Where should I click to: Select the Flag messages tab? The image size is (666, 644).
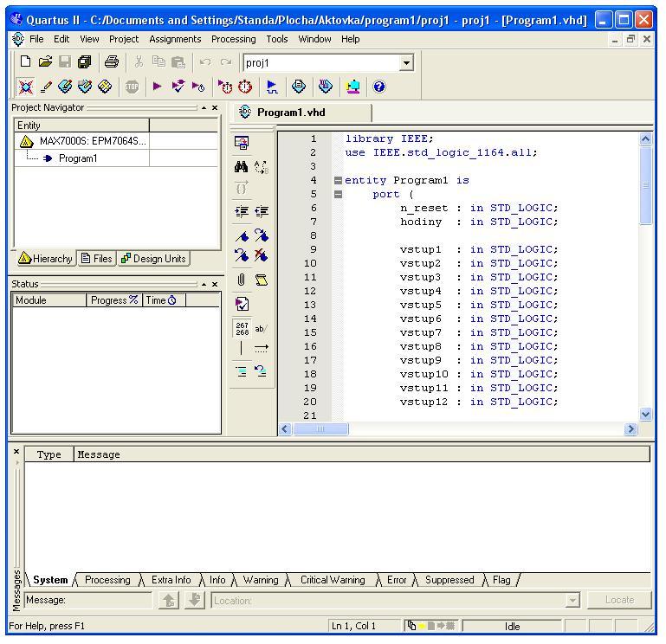click(501, 580)
